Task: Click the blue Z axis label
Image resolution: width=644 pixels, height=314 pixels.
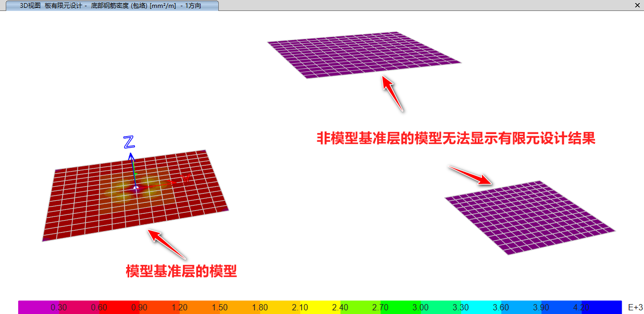Action: (129, 141)
